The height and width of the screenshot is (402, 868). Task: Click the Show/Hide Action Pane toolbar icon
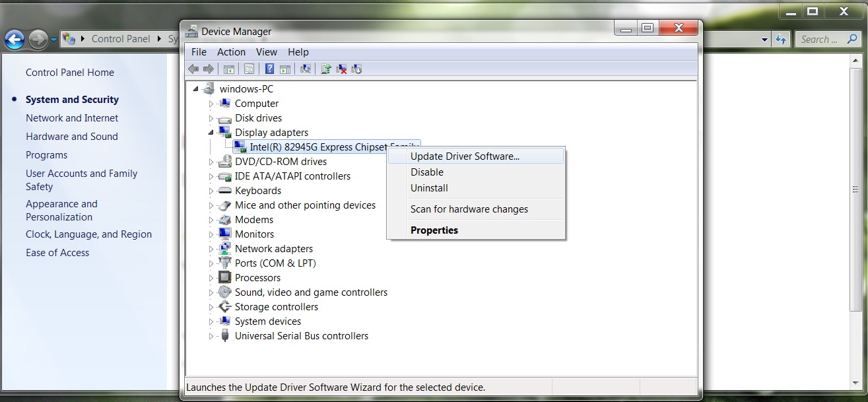[284, 68]
